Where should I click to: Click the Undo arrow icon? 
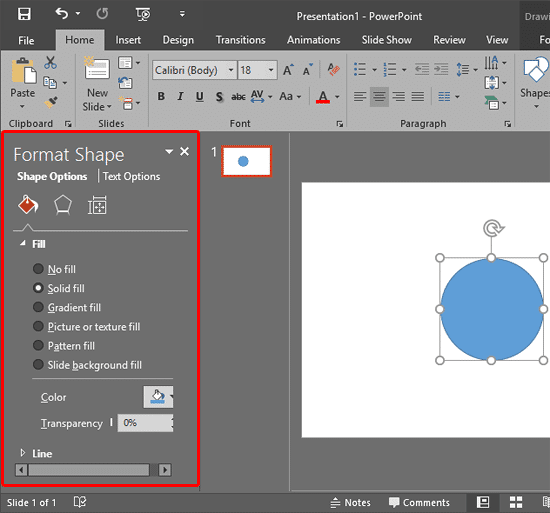click(x=61, y=14)
